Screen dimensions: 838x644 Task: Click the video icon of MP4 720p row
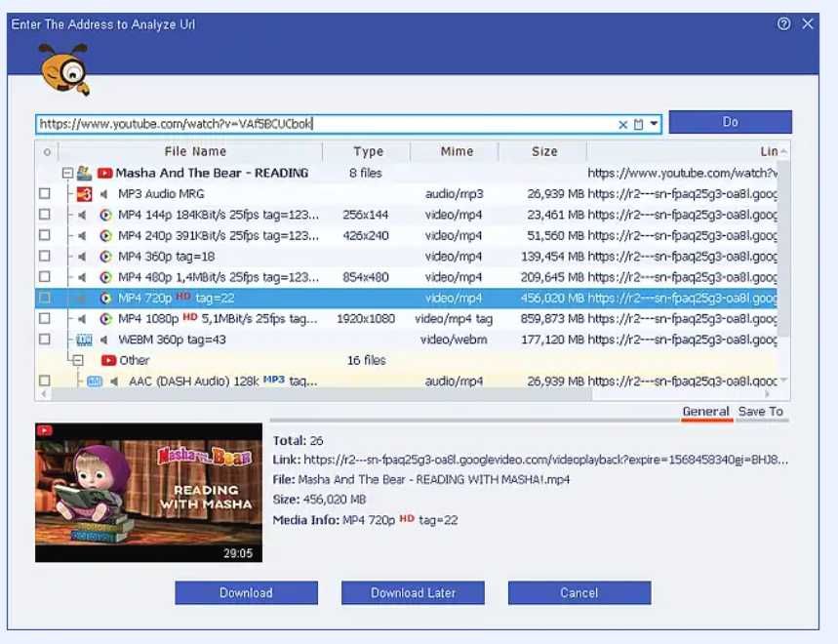coord(105,299)
